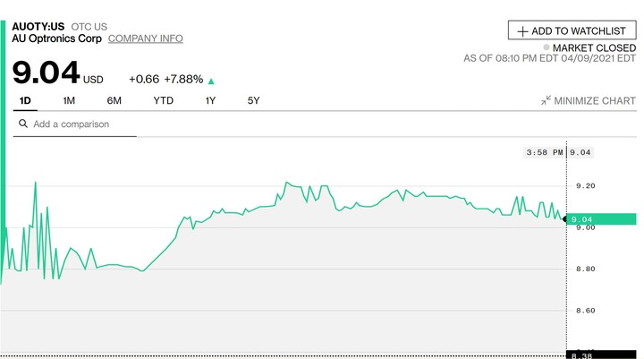
Task: Click the chart's last data point dot
Action: (565, 219)
